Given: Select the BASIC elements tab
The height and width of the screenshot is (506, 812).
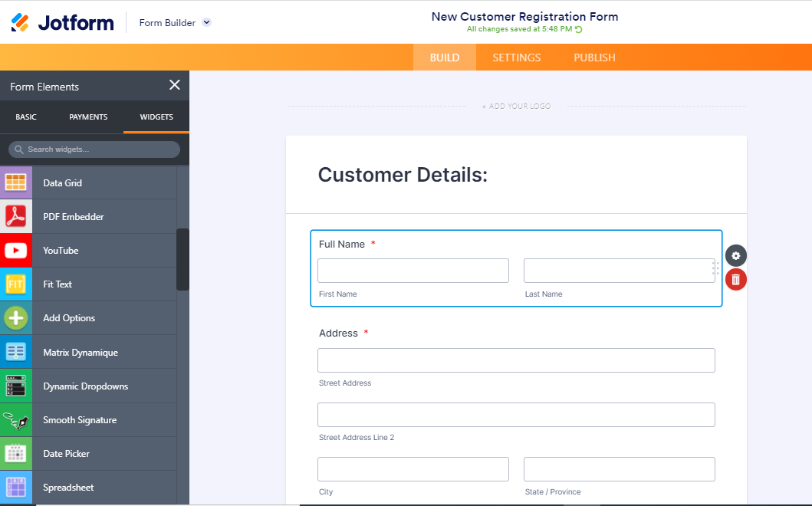Looking at the screenshot, I should pos(26,117).
